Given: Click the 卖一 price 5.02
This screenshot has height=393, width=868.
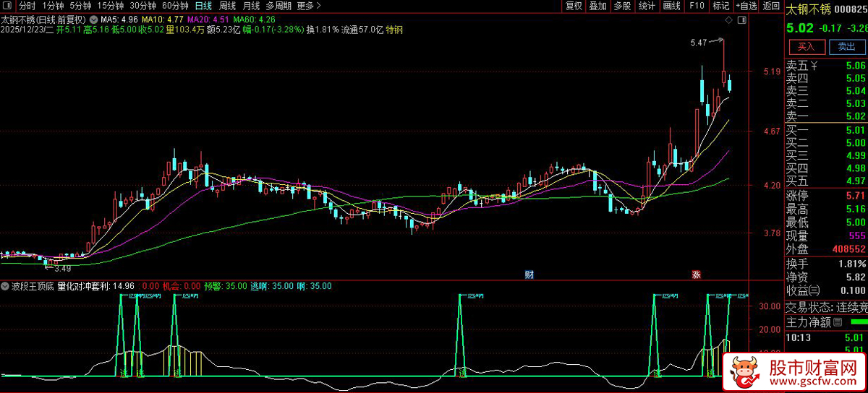Looking at the screenshot, I should tap(855, 116).
